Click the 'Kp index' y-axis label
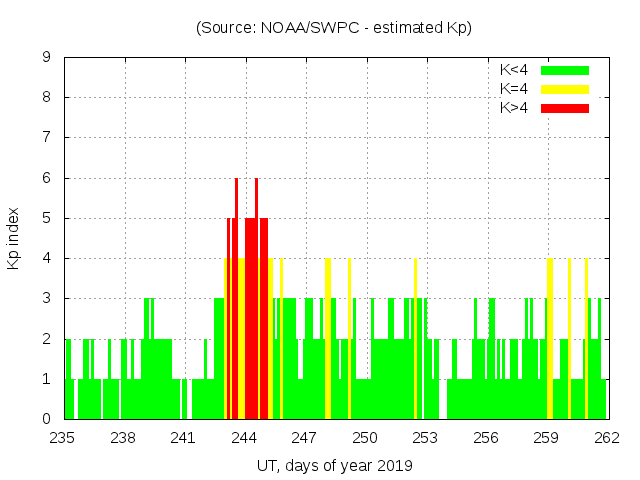The image size is (640, 480). pos(14,238)
